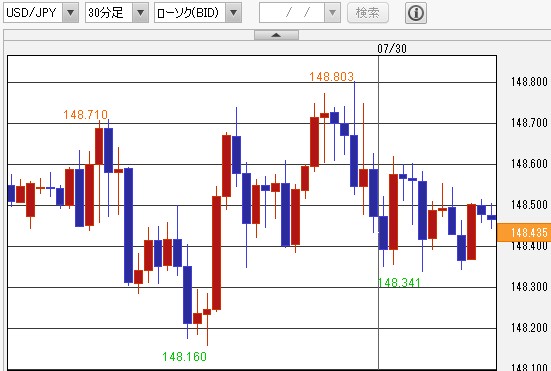Click the 148.500 axis price label

tap(529, 205)
